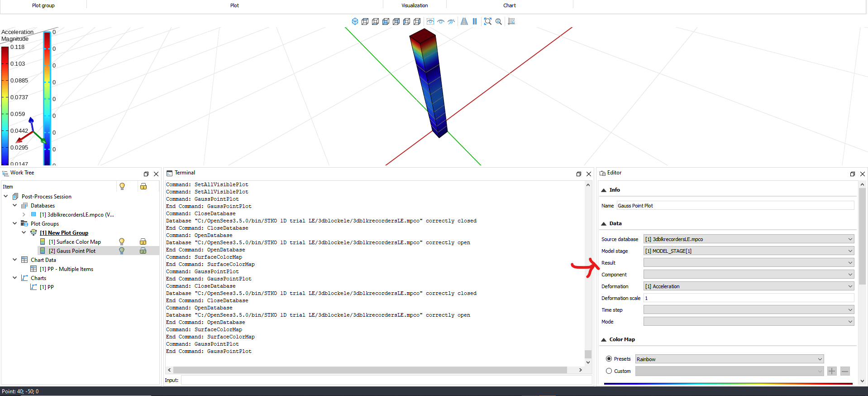Click the add custom color plus button
Viewport: 868px width, 396px height.
[x=832, y=371]
